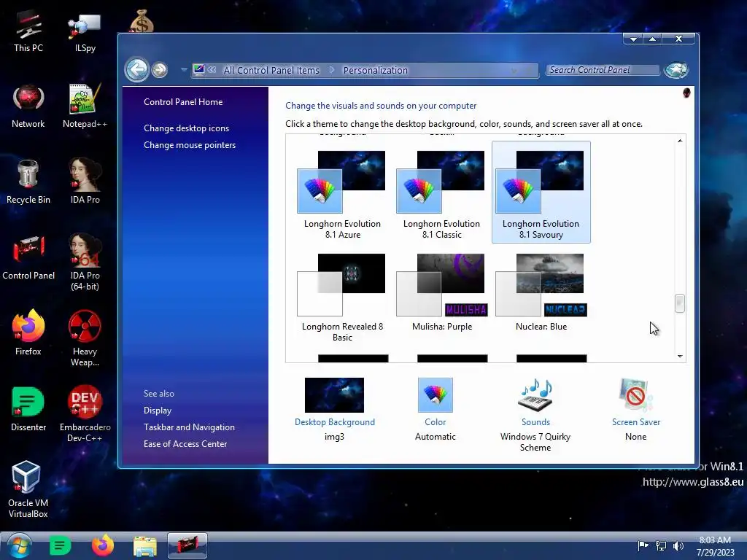Open Oracle VM VirtualBox shortcut
747x560 pixels.
click(x=28, y=489)
